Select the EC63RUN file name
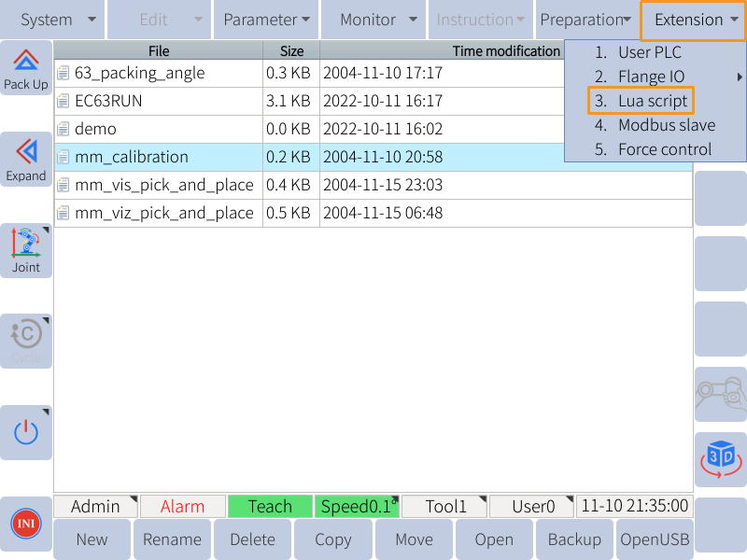This screenshot has width=747, height=560. tap(108, 101)
